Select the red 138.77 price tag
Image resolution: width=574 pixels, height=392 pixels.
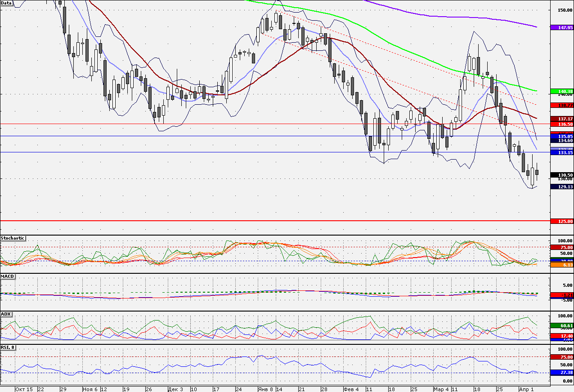(562, 105)
